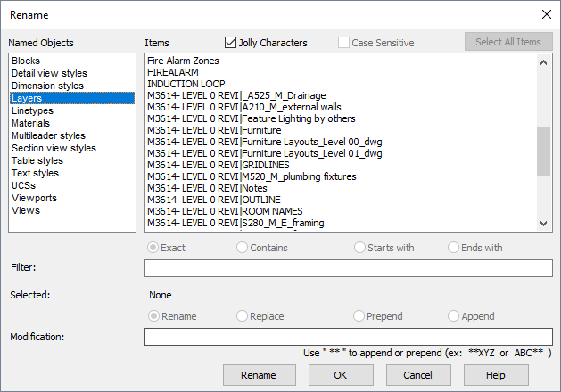Click the Help button

(x=496, y=375)
